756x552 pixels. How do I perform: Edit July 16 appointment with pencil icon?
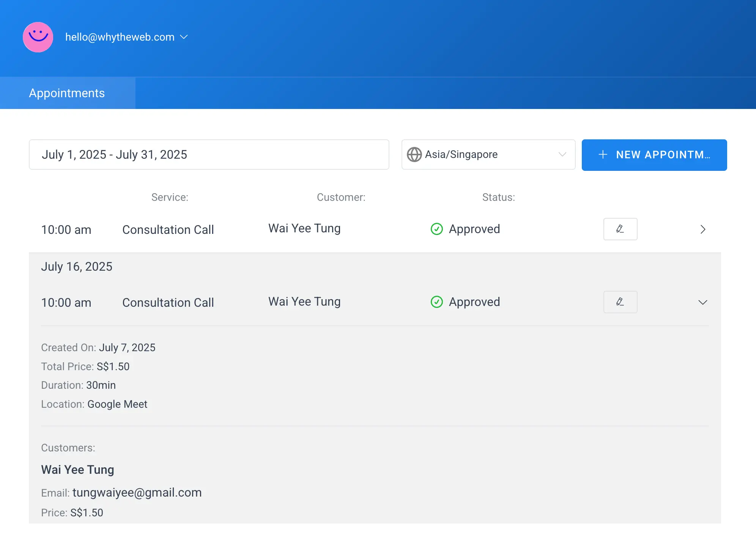[x=620, y=302]
